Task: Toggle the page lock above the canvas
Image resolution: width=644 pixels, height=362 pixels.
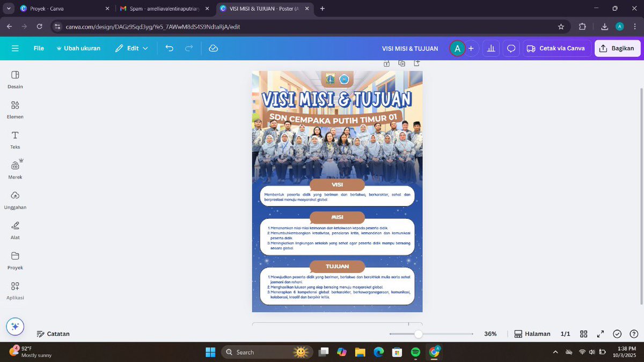Action: 386,63
